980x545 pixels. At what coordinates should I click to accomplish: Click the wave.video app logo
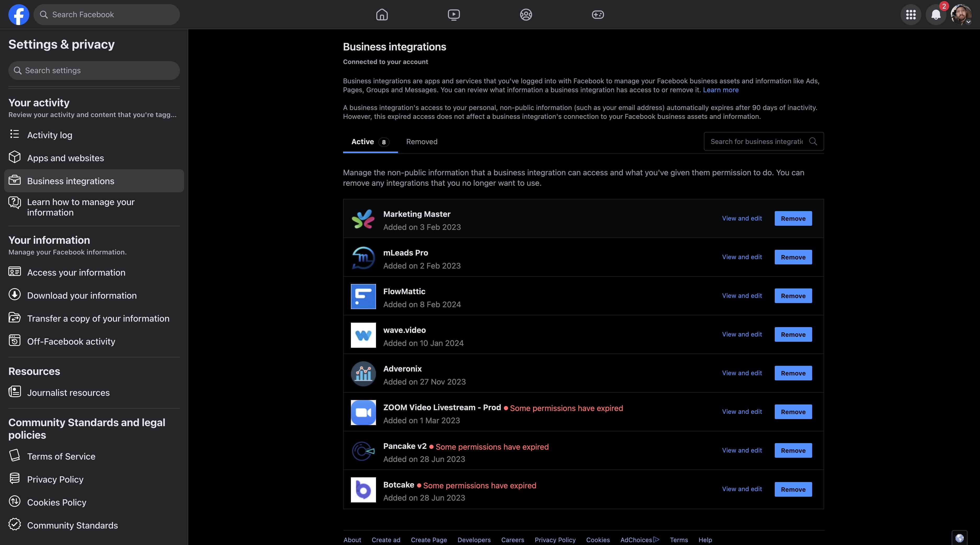pyautogui.click(x=363, y=335)
